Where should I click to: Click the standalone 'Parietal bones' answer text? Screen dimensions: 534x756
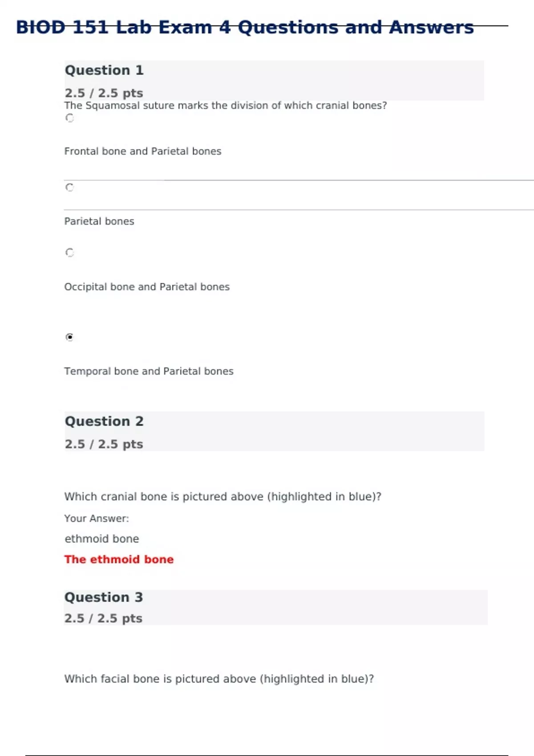coord(99,221)
